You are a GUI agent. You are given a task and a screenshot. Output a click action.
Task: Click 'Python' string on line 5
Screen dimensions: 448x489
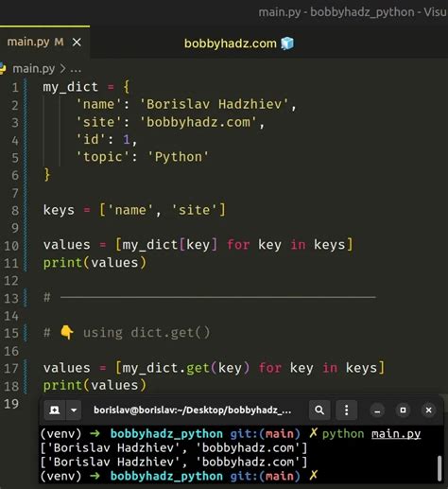[178, 157]
